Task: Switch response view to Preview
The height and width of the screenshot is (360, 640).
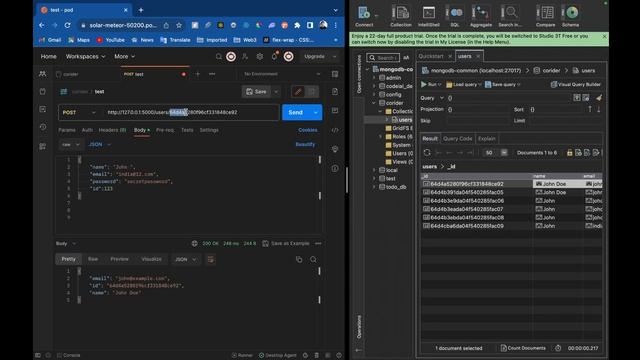Action: [x=119, y=259]
